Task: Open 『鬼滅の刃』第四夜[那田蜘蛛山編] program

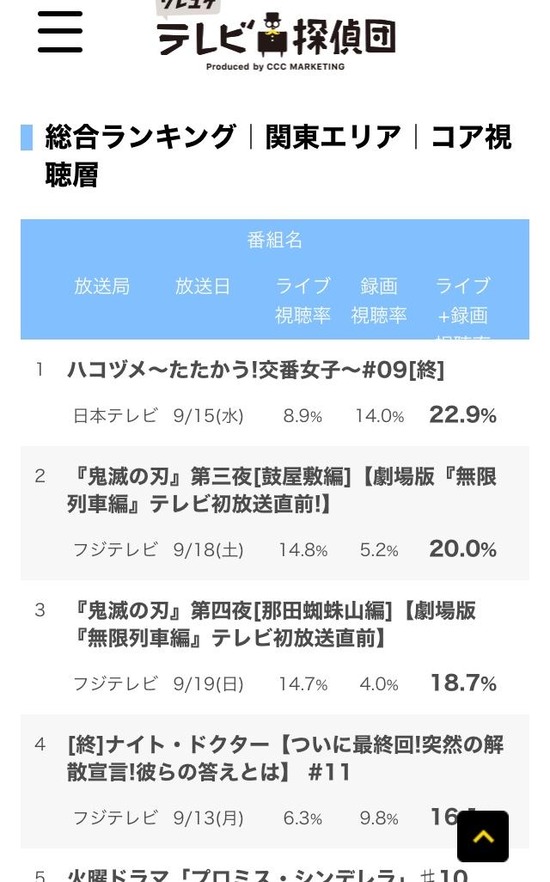Action: click(x=272, y=624)
